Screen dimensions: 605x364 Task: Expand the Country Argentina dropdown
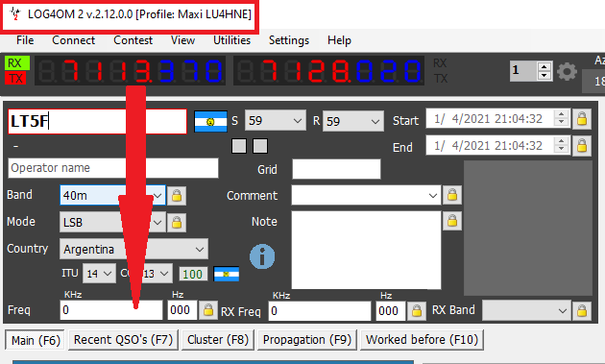133,250
